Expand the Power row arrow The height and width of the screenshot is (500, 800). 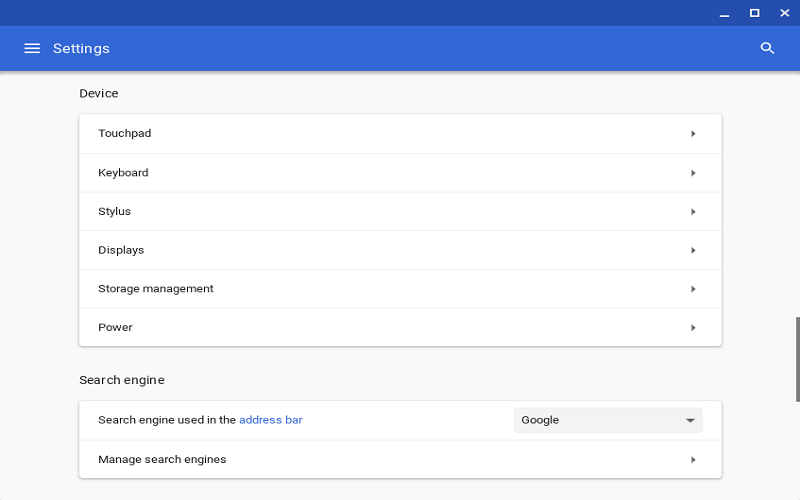(693, 328)
